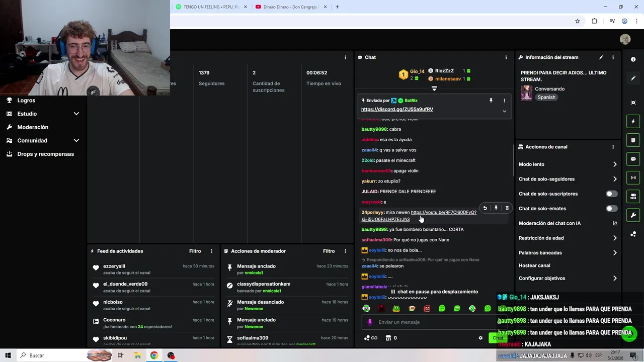Edit stream info with pencil in Información del stream

[x=601, y=57]
